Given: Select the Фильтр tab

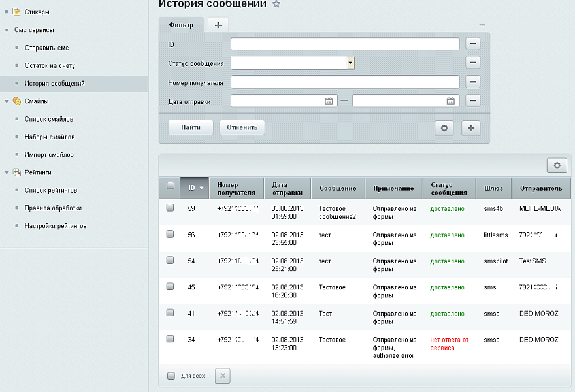Looking at the screenshot, I should coord(181,25).
